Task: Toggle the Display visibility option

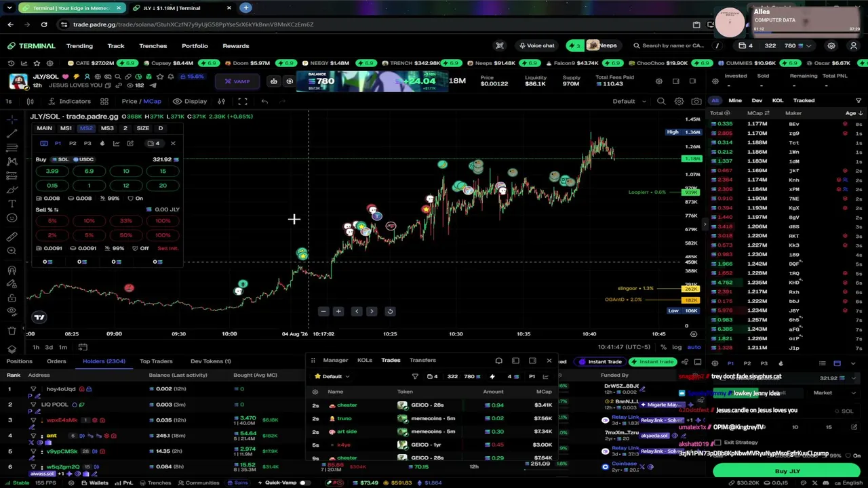Action: pyautogui.click(x=191, y=102)
